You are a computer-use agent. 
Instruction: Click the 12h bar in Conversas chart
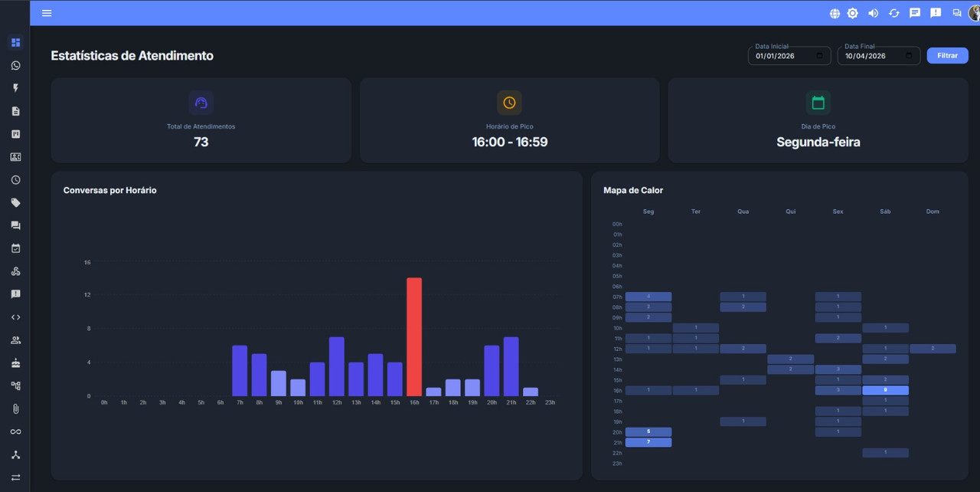pyautogui.click(x=337, y=366)
